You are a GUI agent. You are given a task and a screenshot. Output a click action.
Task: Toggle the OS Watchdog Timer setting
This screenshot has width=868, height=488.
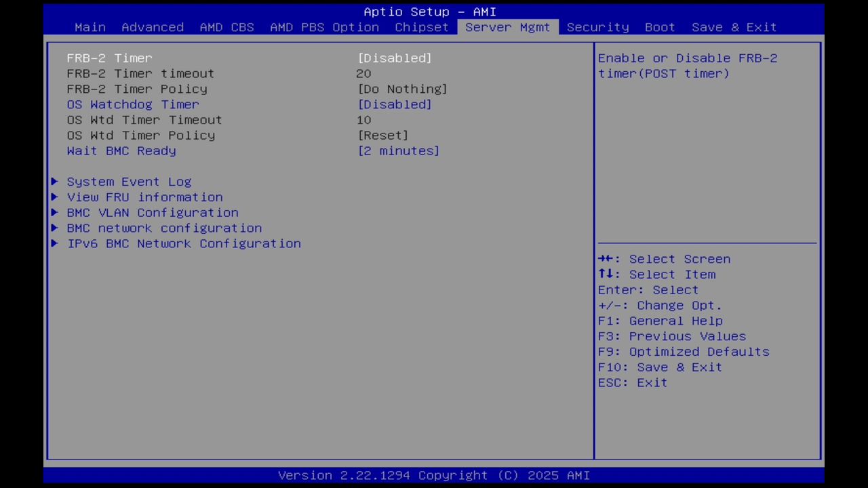(x=395, y=104)
